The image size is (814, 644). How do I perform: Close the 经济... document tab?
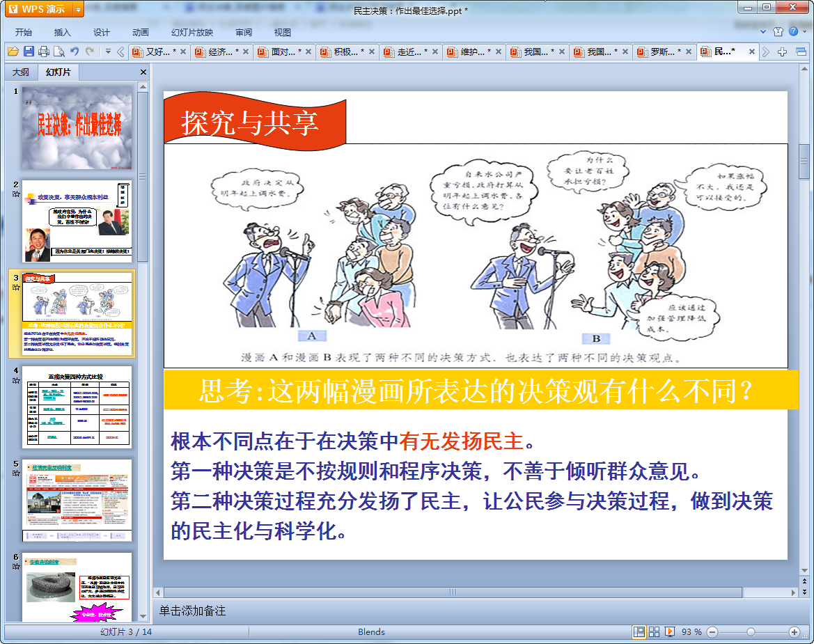point(246,52)
